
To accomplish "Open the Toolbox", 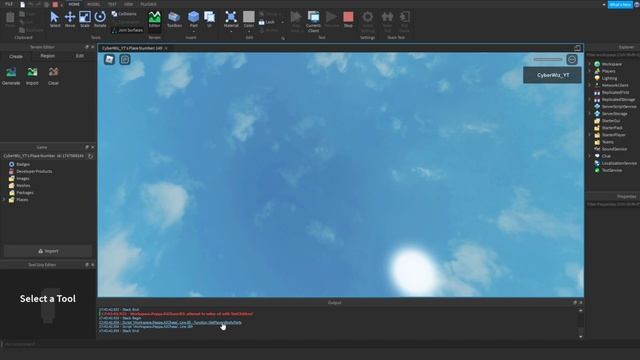I will click(x=174, y=19).
